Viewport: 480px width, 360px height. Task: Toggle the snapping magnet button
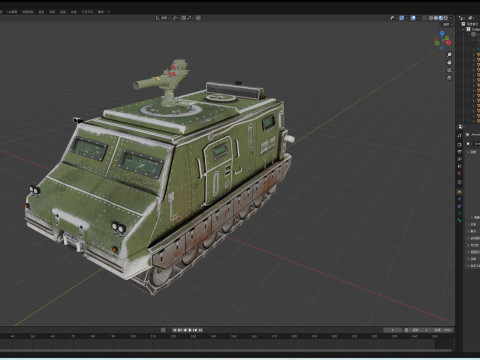pos(184,18)
